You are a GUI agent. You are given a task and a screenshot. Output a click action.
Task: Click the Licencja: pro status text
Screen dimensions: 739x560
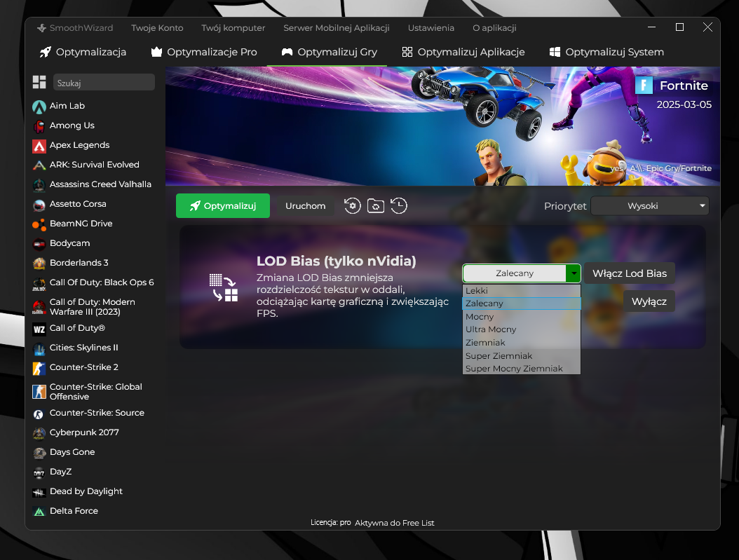[x=330, y=522]
